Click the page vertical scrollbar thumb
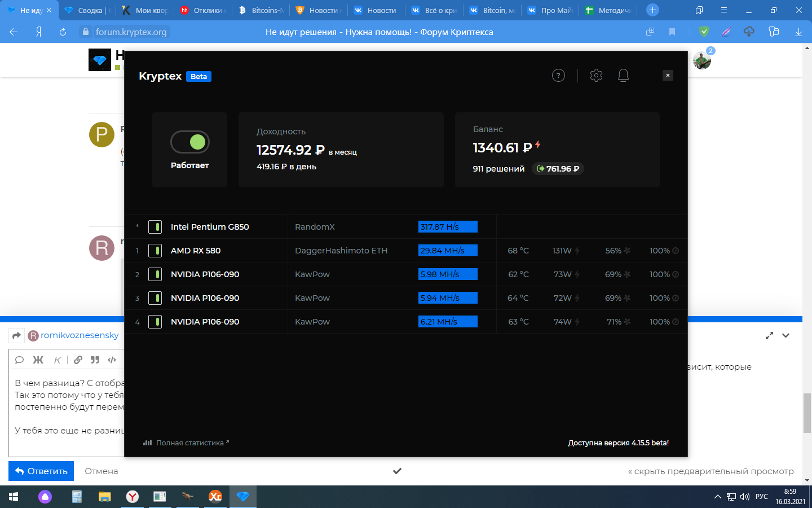The width and height of the screenshot is (812, 508). point(807,413)
